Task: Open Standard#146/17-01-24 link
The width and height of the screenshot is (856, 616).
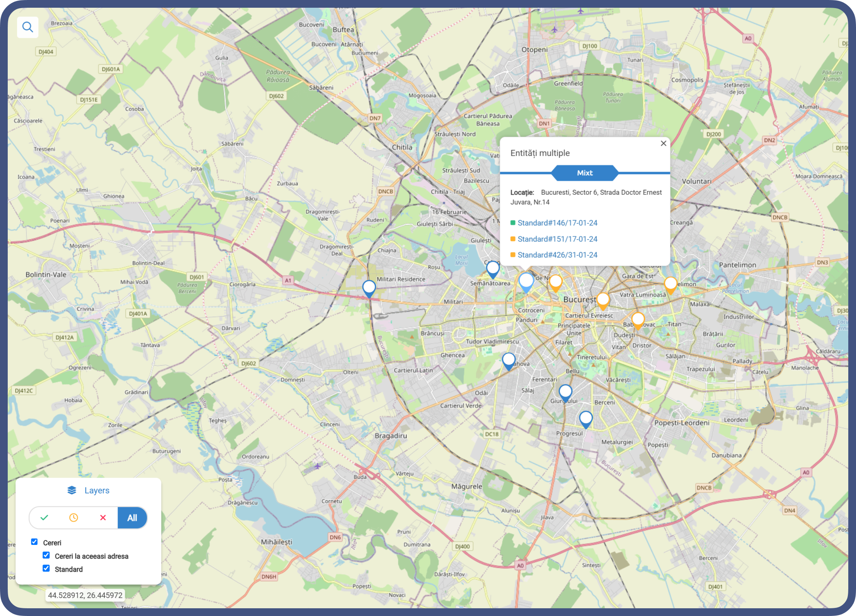Action: (x=557, y=223)
